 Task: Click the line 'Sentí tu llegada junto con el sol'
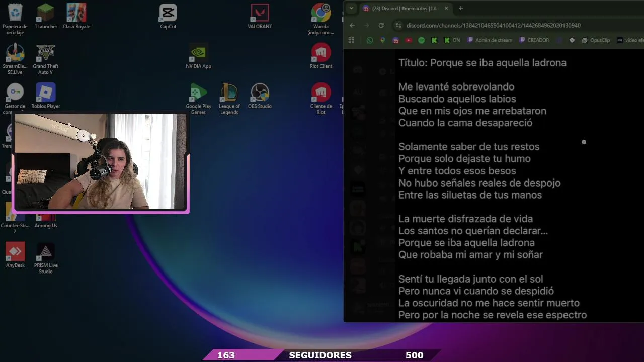470,279
